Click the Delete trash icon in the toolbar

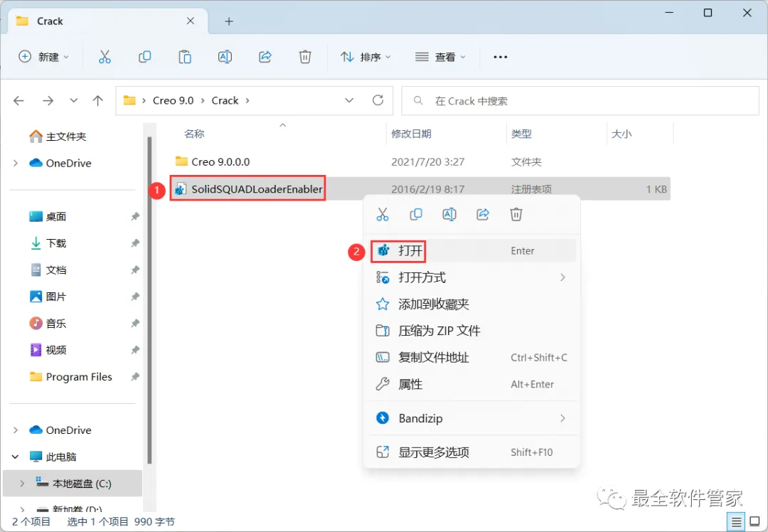(305, 57)
